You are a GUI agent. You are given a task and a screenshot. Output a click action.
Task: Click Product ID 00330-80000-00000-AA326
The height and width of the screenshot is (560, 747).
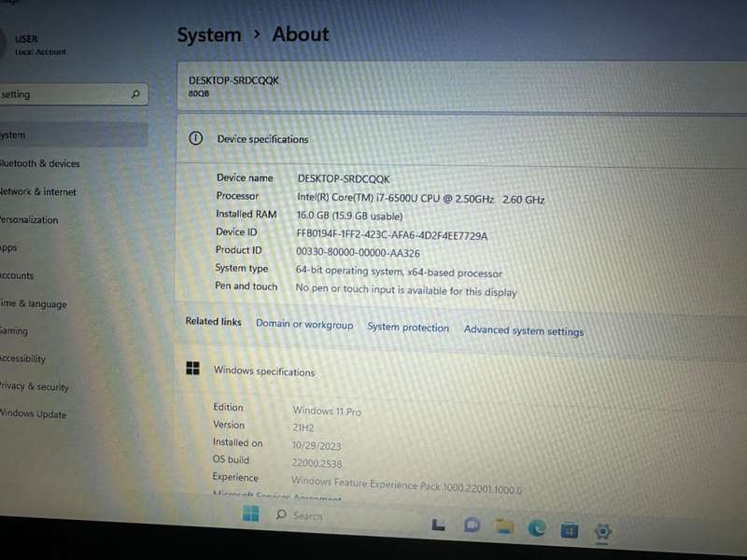point(358,252)
